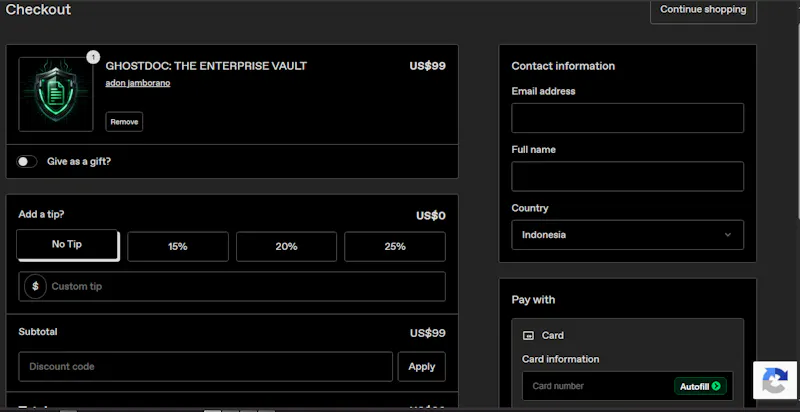Image resolution: width=800 pixels, height=412 pixels.
Task: Click the Contact information heading
Action: tap(563, 66)
